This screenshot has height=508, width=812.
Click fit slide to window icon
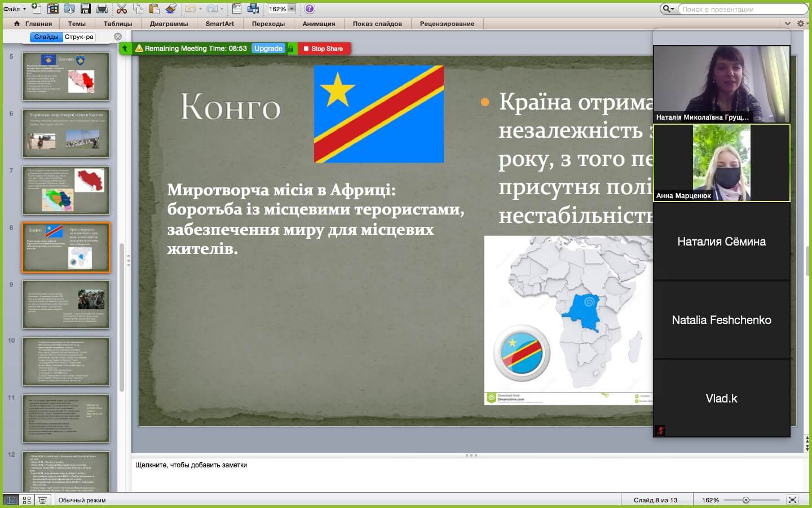792,500
